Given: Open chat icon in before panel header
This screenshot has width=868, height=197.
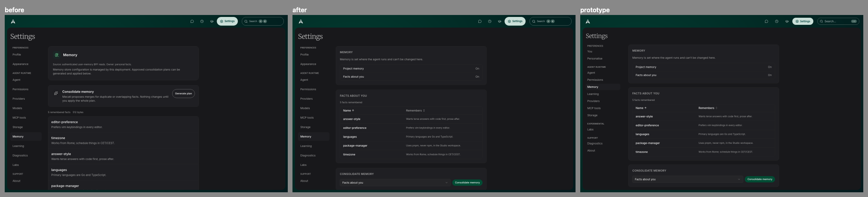Looking at the screenshot, I should pyautogui.click(x=192, y=21).
